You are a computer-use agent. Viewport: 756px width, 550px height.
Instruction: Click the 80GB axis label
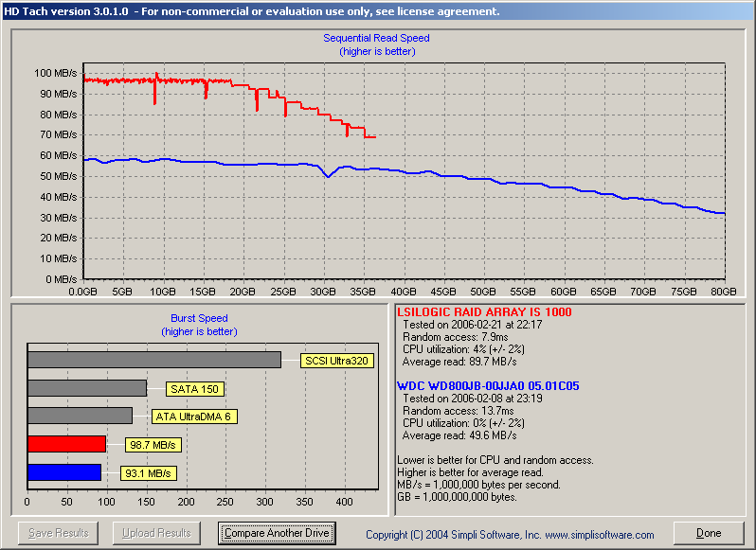point(723,292)
